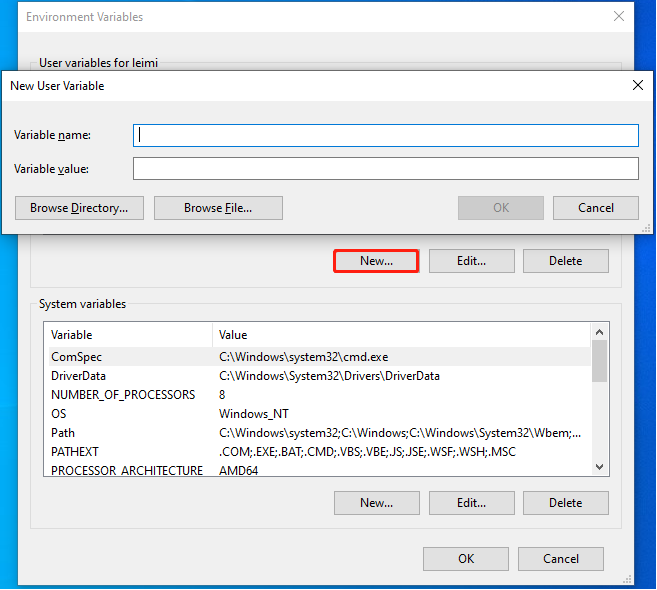Close the New User Variable dialog
657x590 pixels.
coord(637,86)
